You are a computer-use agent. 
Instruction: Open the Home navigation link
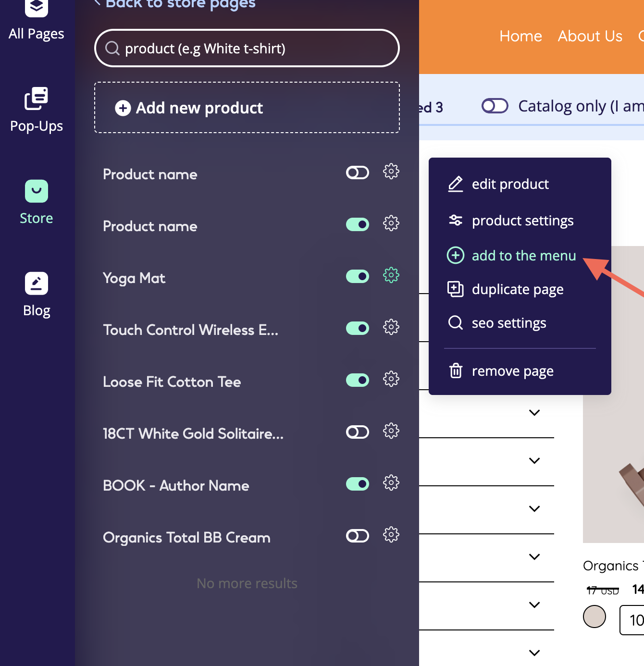[x=520, y=36]
